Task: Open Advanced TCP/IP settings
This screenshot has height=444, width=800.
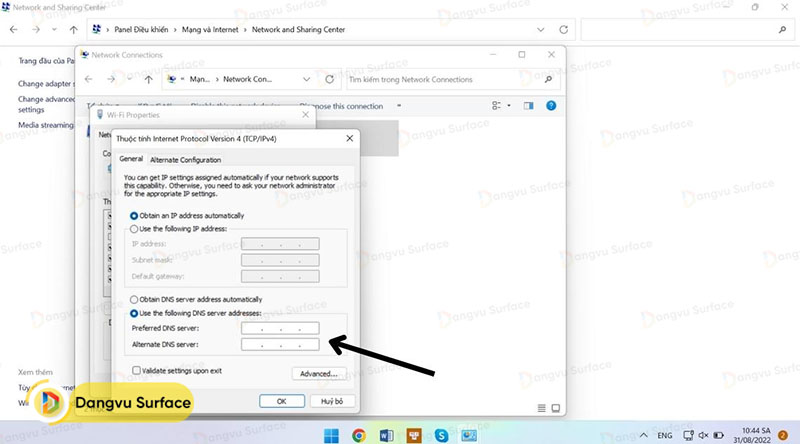Action: (319, 374)
